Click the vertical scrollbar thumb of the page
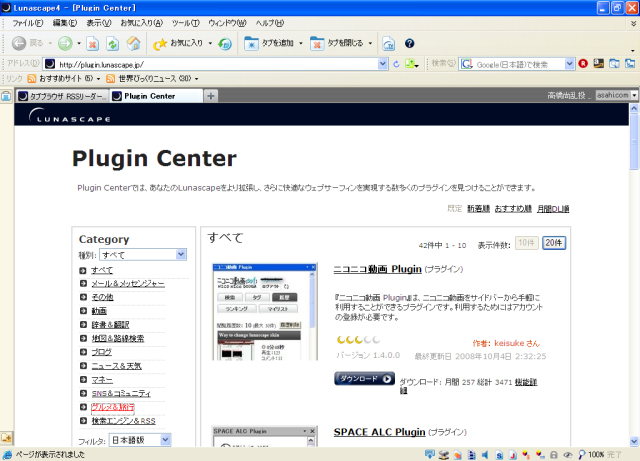This screenshot has width=640, height=461. coord(634,142)
